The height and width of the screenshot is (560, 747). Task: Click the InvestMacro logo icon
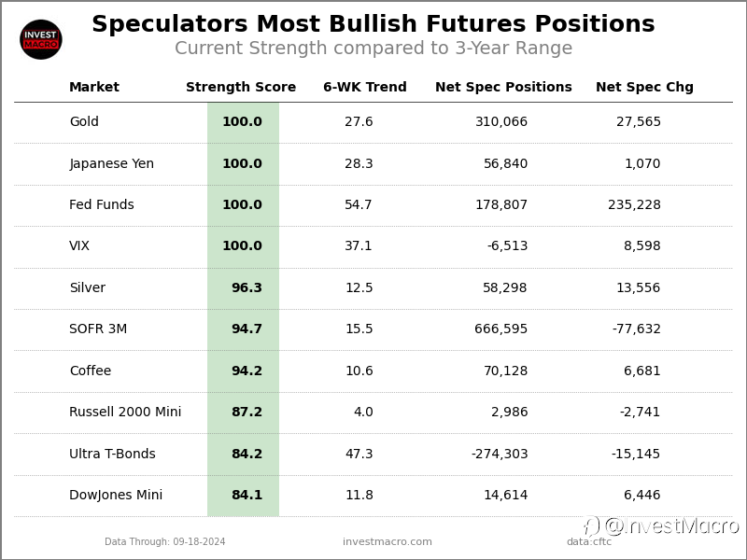41,39
